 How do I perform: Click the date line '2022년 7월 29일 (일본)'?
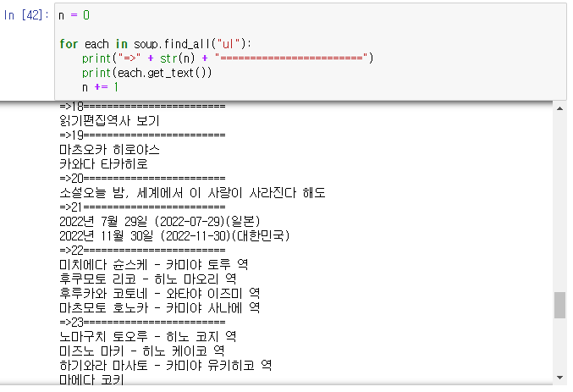(x=160, y=222)
